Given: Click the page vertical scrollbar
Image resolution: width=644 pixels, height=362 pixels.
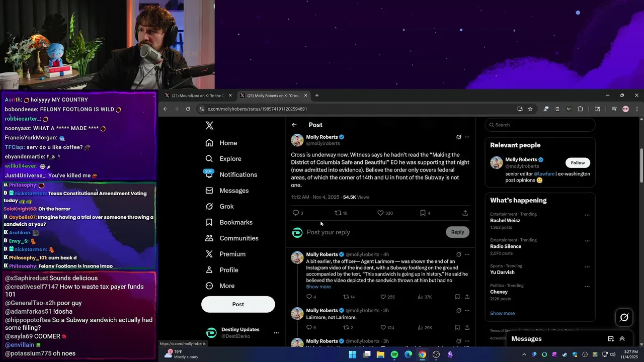Looking at the screenshot, I should (641, 166).
